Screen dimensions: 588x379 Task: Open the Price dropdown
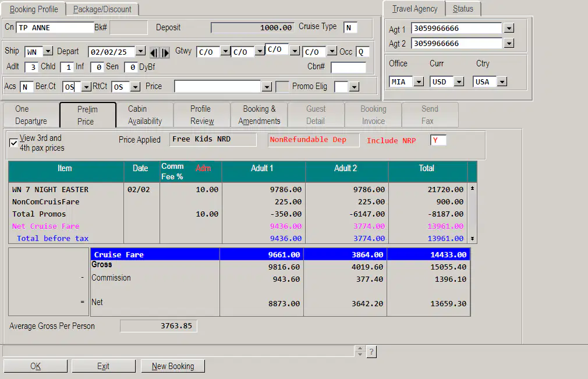click(x=267, y=87)
